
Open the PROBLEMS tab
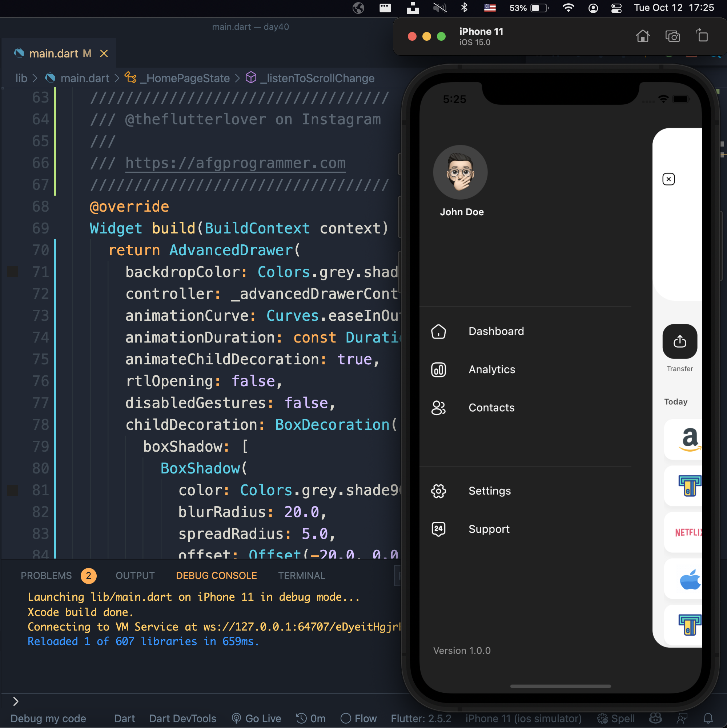click(46, 575)
